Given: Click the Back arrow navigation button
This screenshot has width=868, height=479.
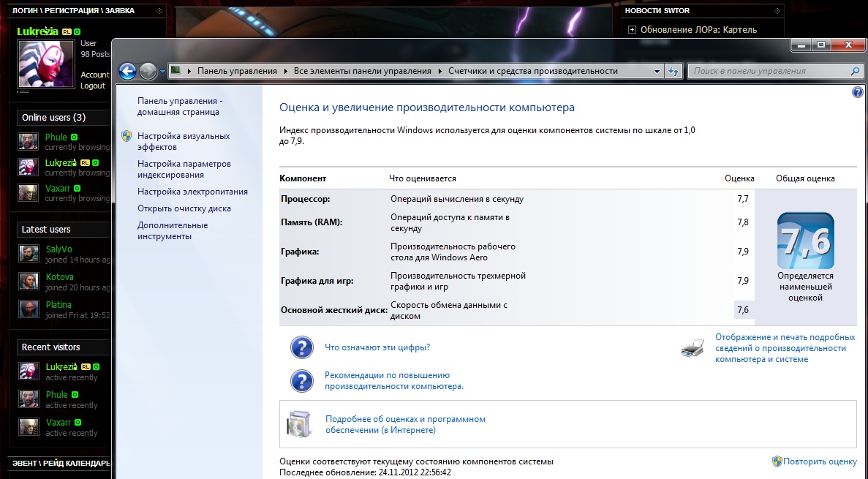Looking at the screenshot, I should (128, 71).
